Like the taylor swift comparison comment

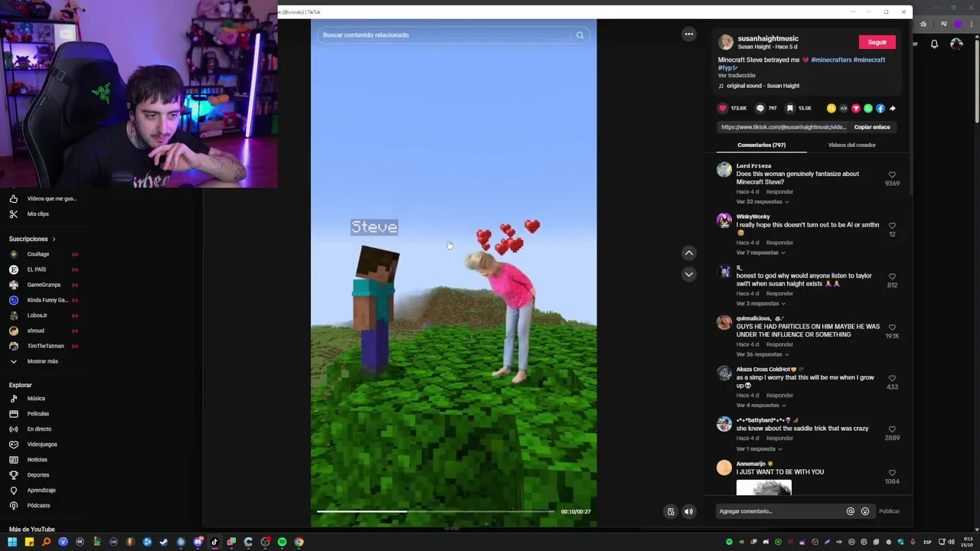click(892, 277)
